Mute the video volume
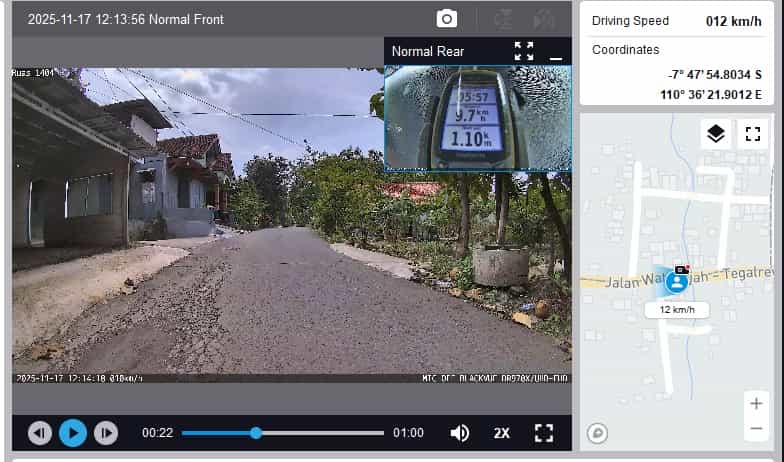 point(459,433)
